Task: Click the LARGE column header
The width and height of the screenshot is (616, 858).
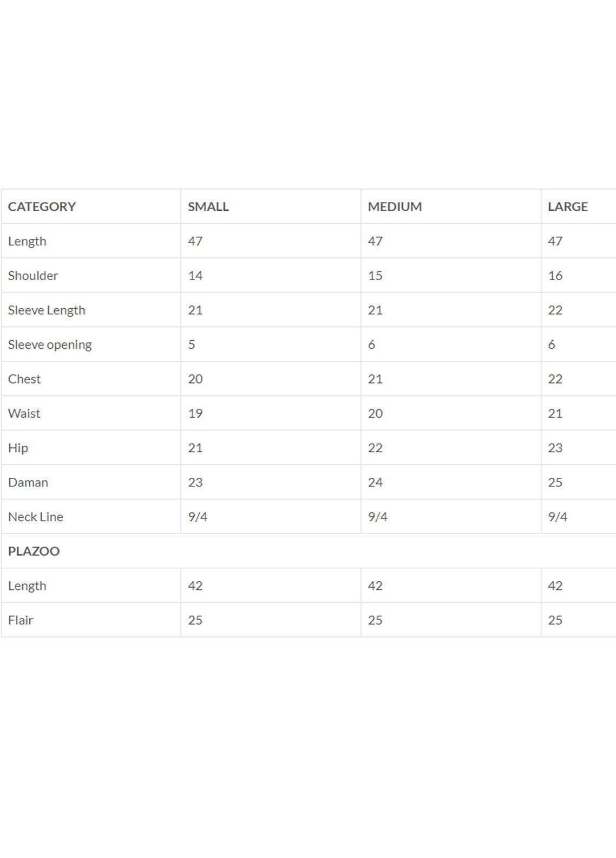Action: click(x=567, y=206)
